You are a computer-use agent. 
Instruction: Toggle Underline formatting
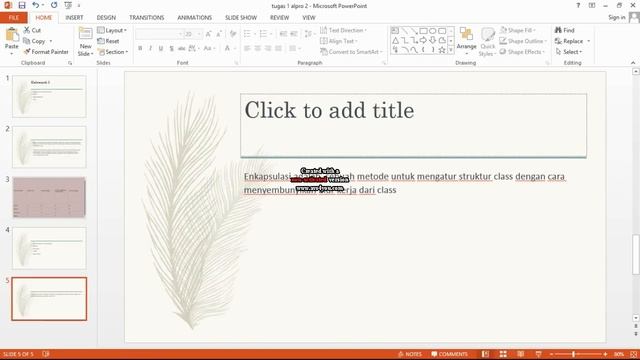(x=161, y=49)
